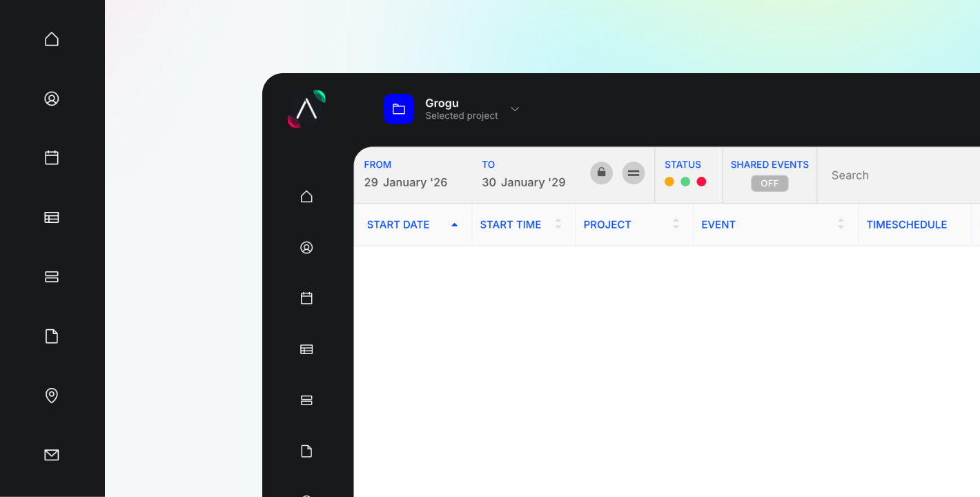Toggle the SHARED EVENTS switch to ON
The height and width of the screenshot is (497, 980).
tap(768, 184)
